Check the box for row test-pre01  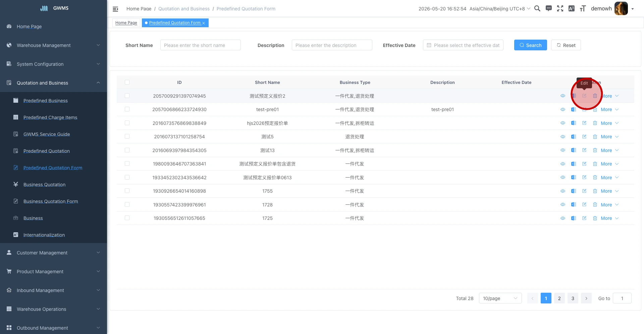tap(127, 109)
